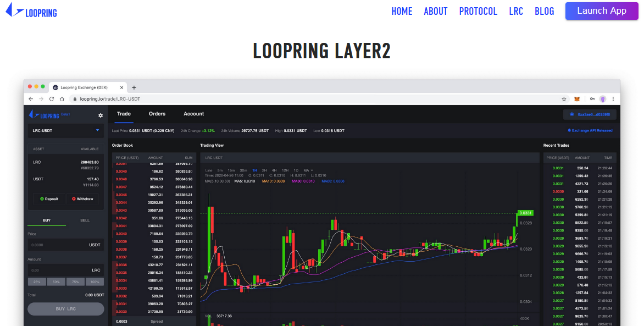Click order book price 0.0336 row
This screenshot has height=326, width=644.
pyautogui.click(x=154, y=265)
